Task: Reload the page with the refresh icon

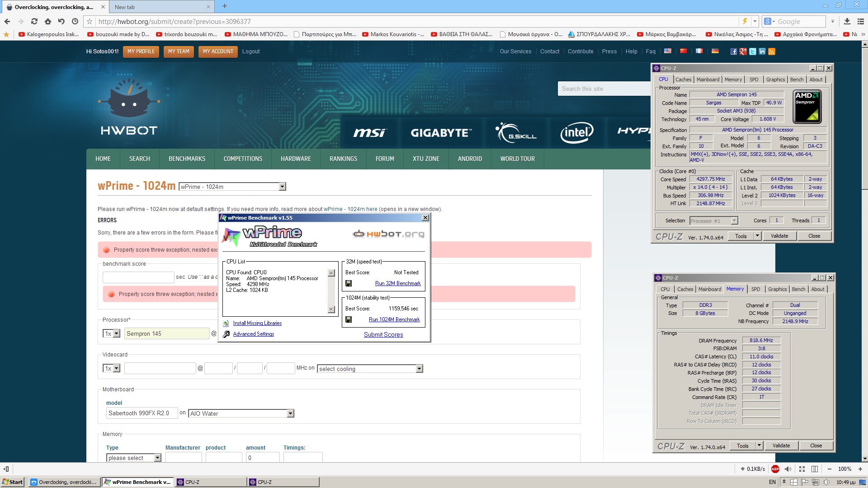Action: click(x=34, y=21)
